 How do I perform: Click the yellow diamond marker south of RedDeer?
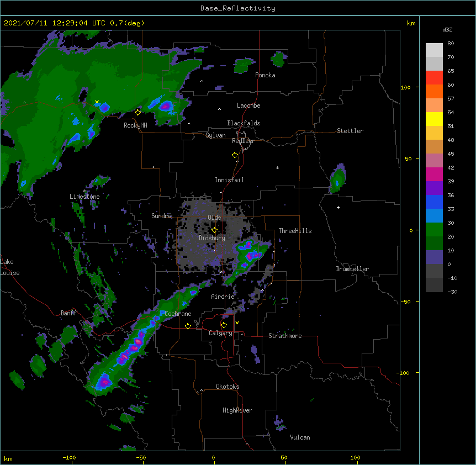[235, 155]
